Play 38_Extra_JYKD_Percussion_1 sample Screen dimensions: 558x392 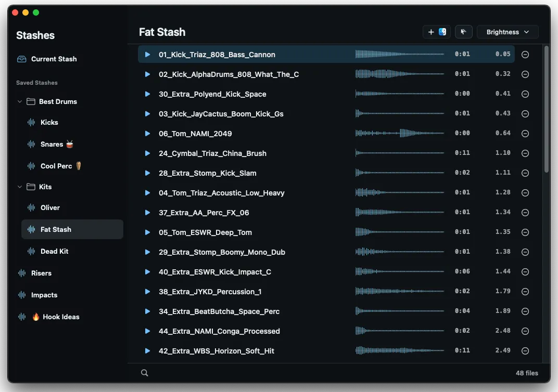[147, 292]
